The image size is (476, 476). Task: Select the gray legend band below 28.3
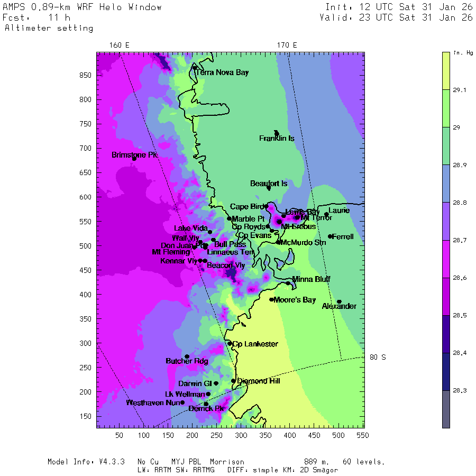(446, 409)
